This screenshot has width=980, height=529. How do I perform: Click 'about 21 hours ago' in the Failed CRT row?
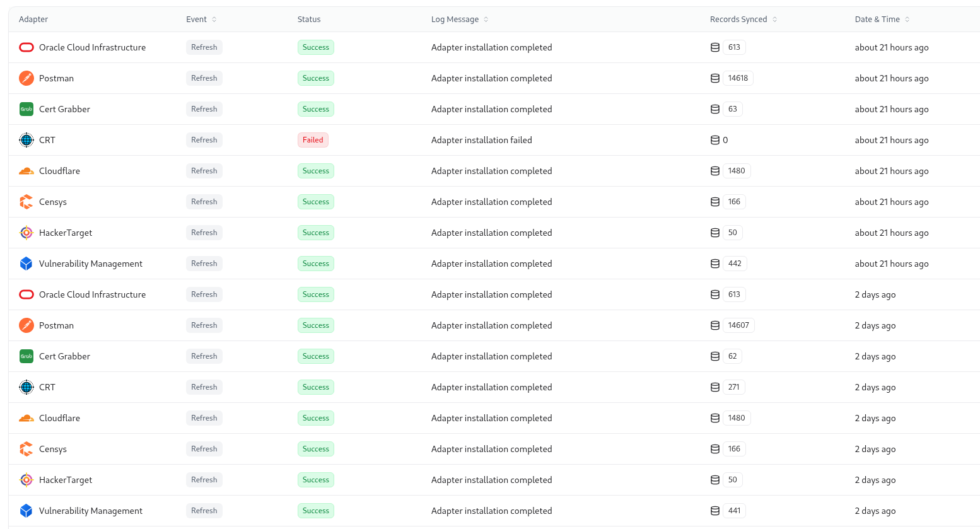click(892, 140)
